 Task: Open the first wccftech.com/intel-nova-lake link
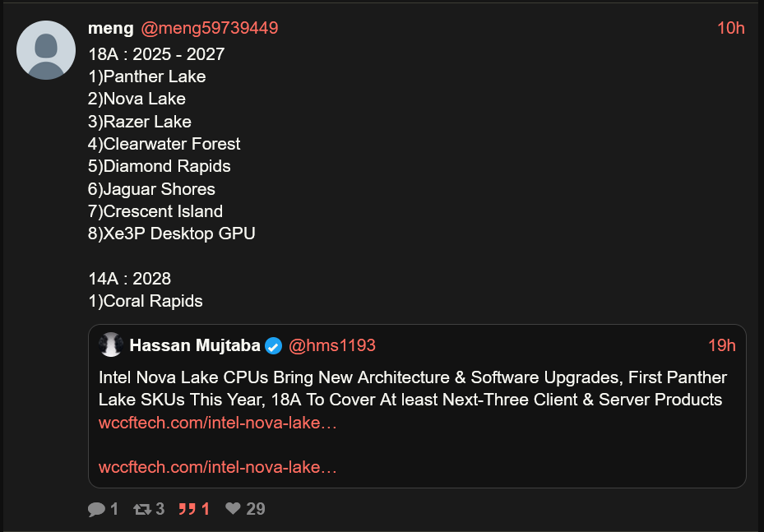[x=217, y=423]
